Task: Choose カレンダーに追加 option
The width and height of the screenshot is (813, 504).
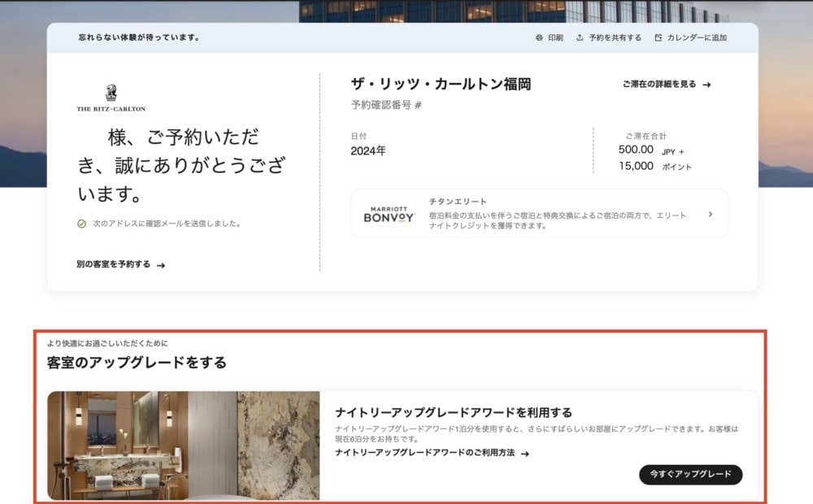Action: coord(690,38)
